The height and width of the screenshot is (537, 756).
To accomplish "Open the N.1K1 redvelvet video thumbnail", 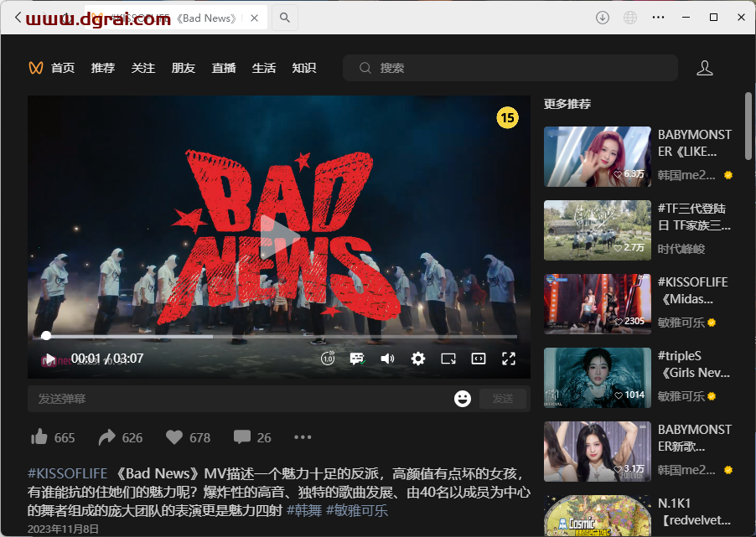I will tap(598, 516).
